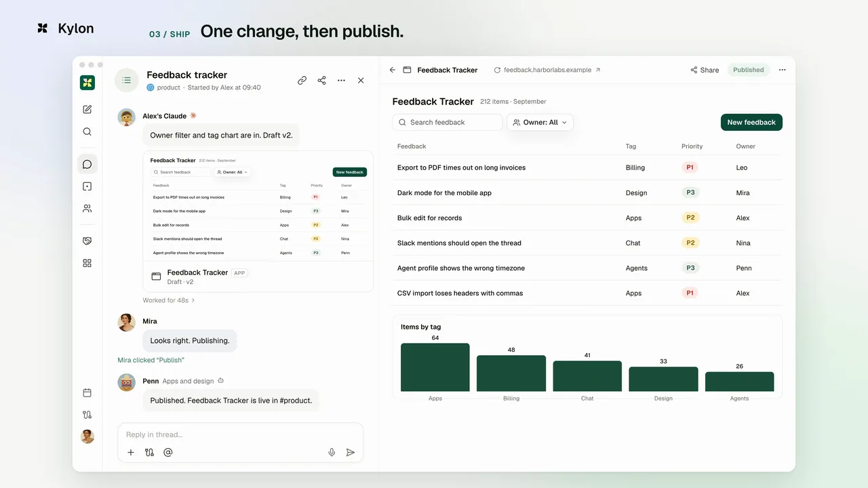Screen dimensions: 868x488
Task: Expand the Worked for 48s details
Action: pyautogui.click(x=169, y=300)
